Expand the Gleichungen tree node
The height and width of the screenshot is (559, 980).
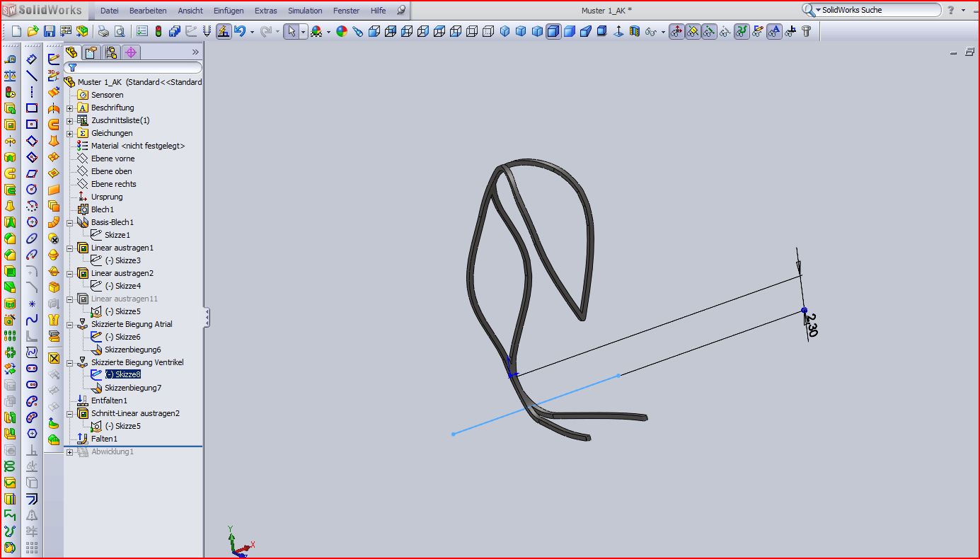pos(70,133)
